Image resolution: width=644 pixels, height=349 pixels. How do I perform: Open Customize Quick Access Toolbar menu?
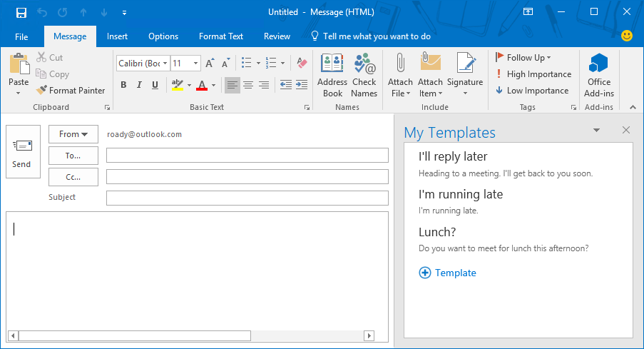click(124, 13)
